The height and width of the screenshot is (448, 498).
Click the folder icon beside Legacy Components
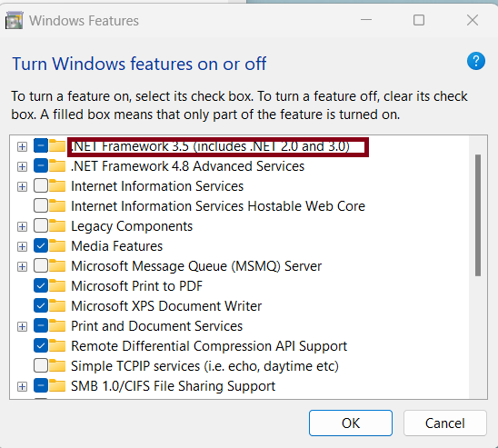pos(57,225)
